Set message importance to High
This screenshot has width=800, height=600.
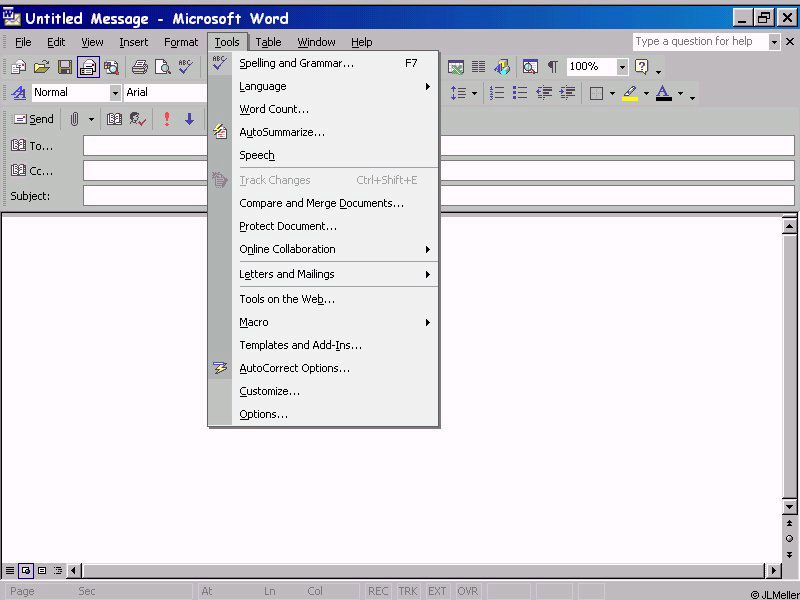click(166, 119)
